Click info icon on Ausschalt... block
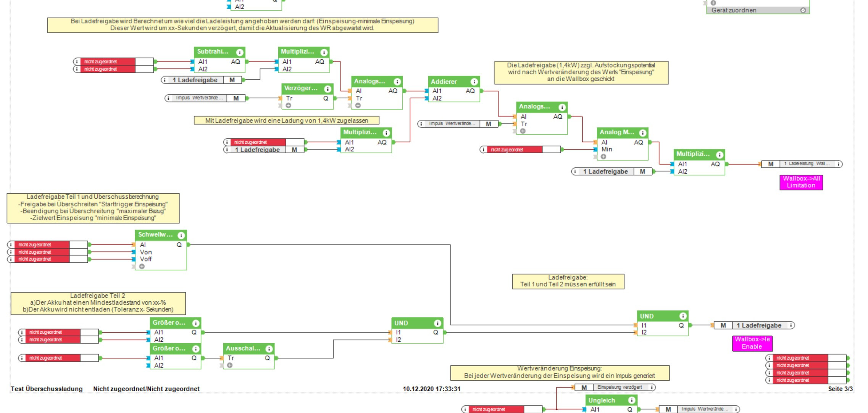Image resolution: width=868 pixels, height=413 pixels. point(269,349)
